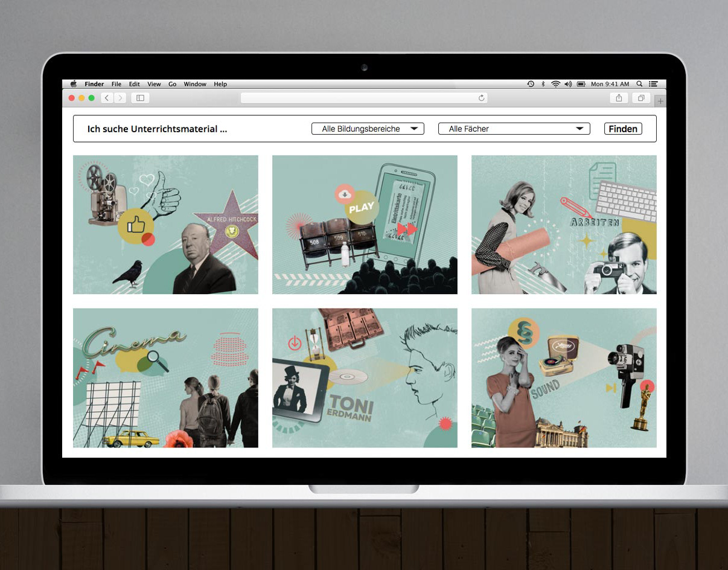
Task: Click the browser address bar
Action: click(x=363, y=98)
